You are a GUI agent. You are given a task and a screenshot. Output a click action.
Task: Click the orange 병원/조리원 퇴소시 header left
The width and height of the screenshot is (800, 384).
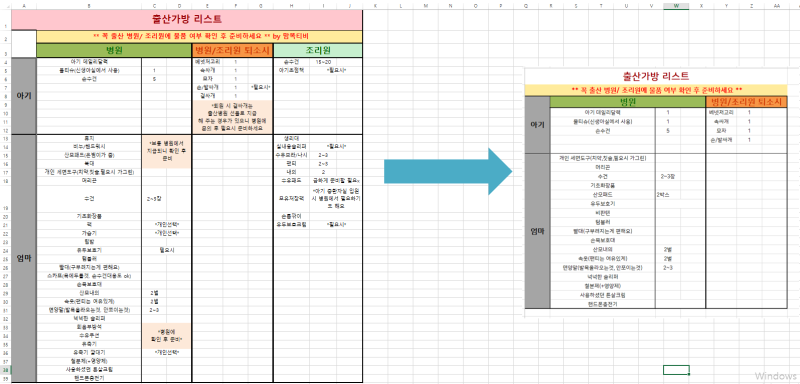pyautogui.click(x=233, y=50)
